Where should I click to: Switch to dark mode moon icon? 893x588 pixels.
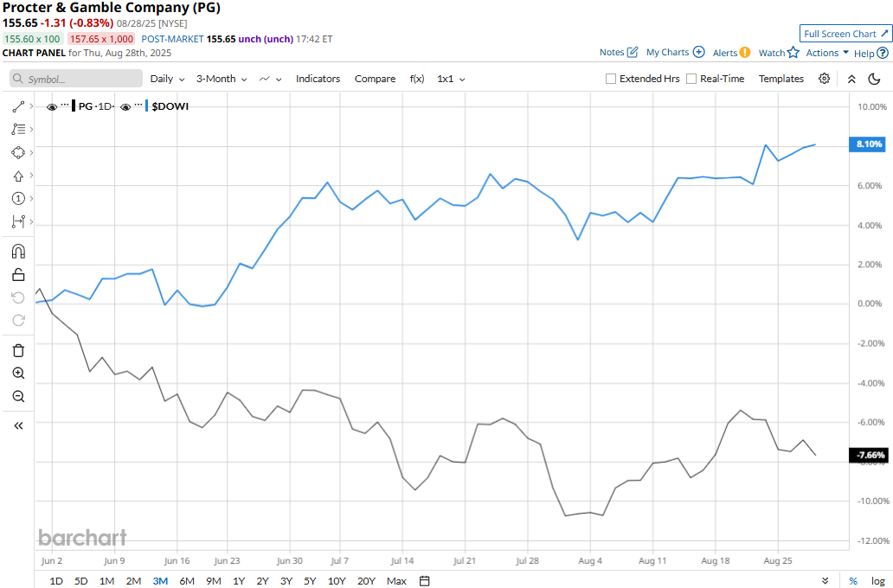coord(874,79)
